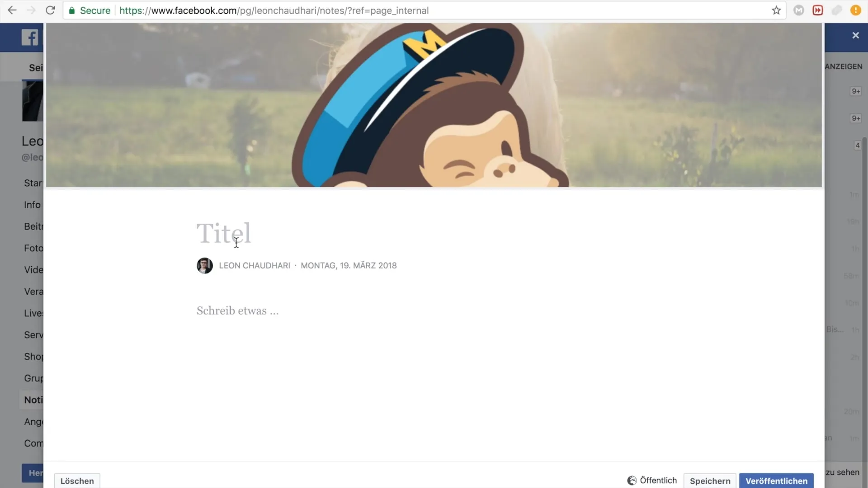Open Info in background page sidebar
Viewport: 868px width, 488px height.
32,205
